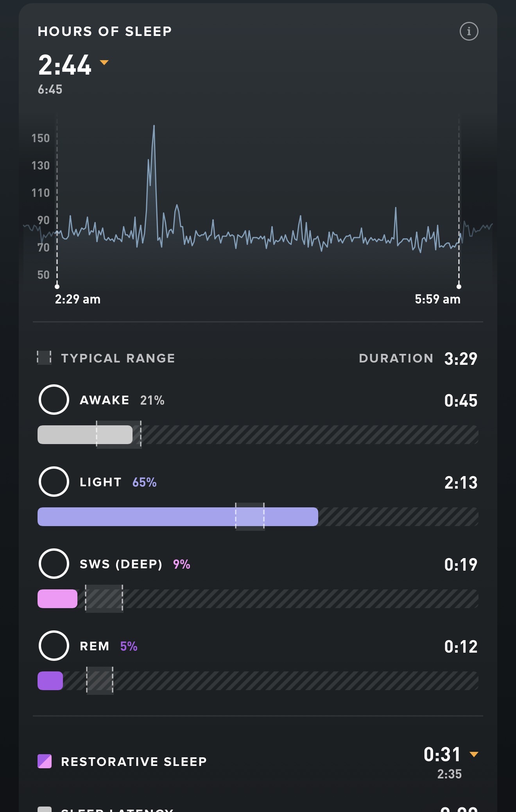The height and width of the screenshot is (812, 516).
Task: Click the 2:29 am sleep start marker
Action: [x=57, y=287]
